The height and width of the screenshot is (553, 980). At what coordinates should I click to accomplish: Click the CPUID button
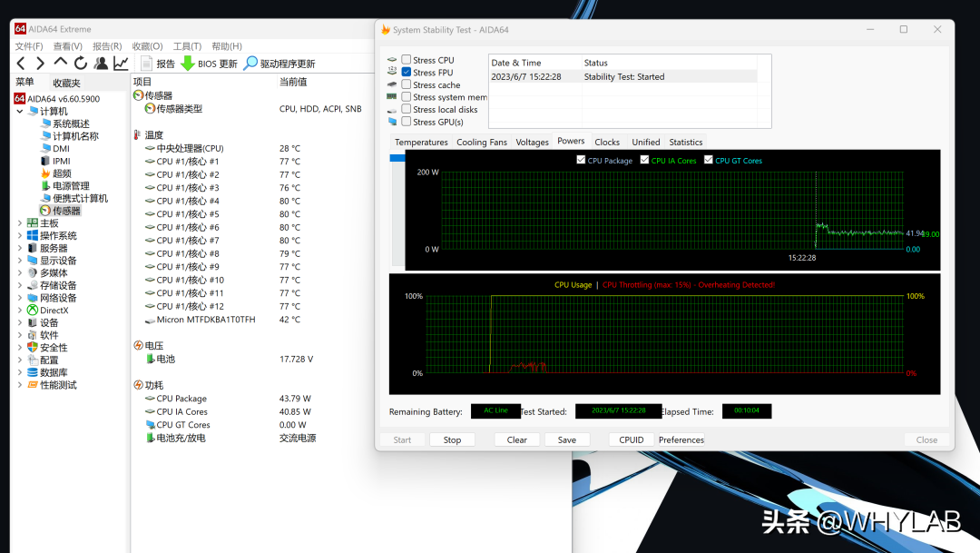point(632,440)
